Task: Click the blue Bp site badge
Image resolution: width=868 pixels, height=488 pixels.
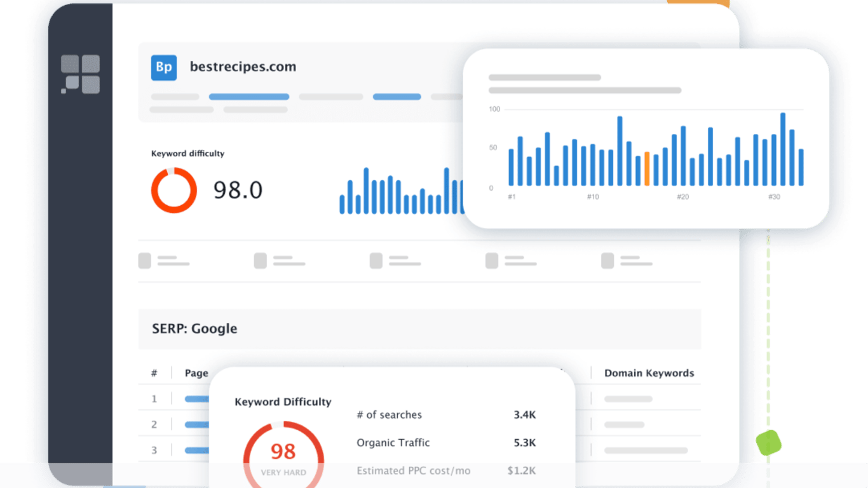Action: (x=164, y=67)
